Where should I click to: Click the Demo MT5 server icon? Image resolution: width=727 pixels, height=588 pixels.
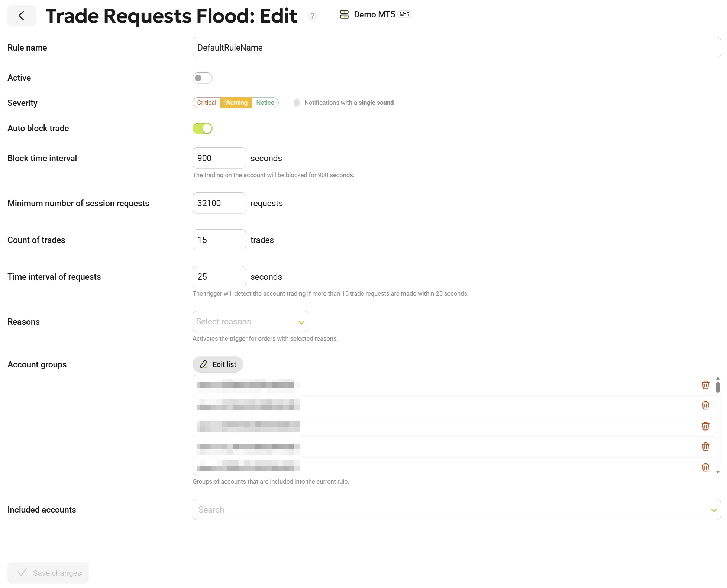coord(344,14)
